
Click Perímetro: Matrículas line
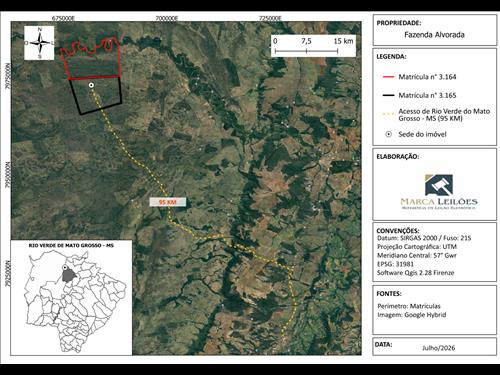[x=409, y=306]
